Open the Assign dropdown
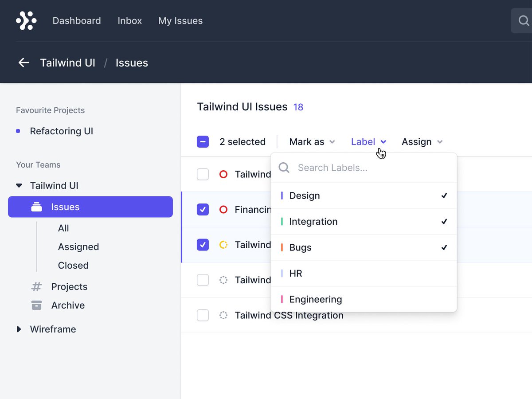Screen dimensions: 532x399 (422, 142)
